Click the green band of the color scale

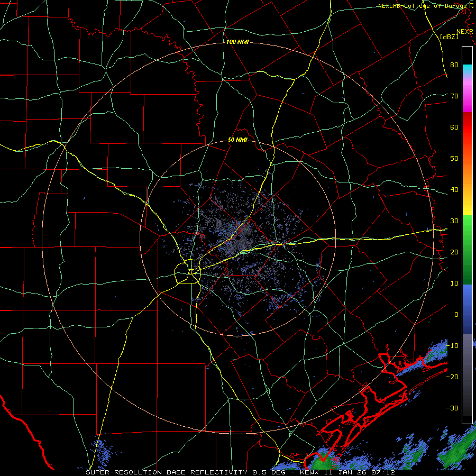[x=467, y=250]
